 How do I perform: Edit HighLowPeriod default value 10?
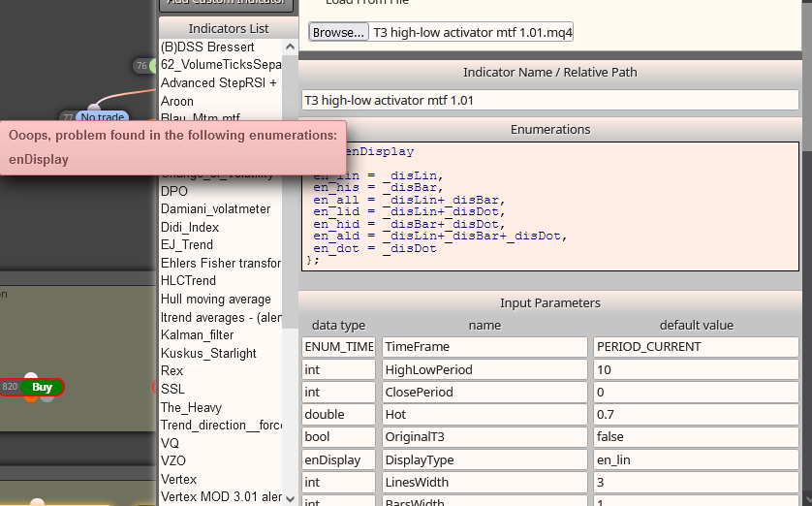tap(696, 369)
